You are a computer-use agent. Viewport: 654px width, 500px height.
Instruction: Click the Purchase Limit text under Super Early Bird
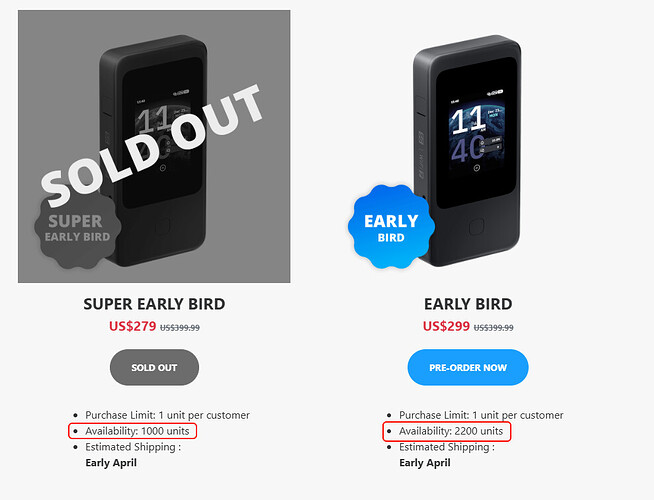168,415
